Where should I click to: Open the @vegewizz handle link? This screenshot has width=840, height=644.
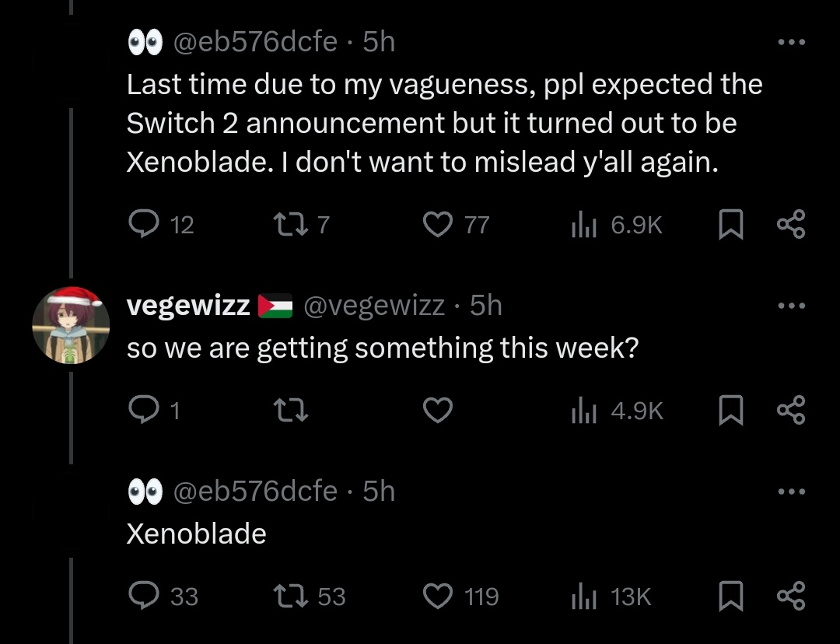tap(374, 306)
